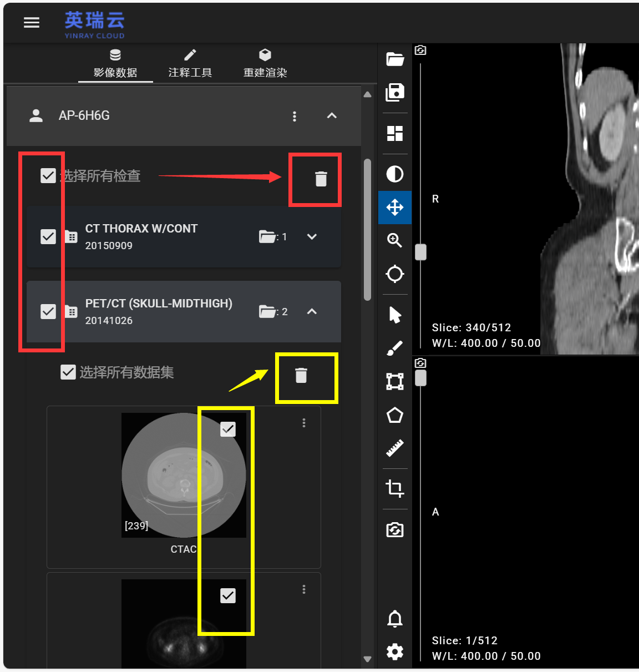The image size is (639, 672).
Task: Click the 'Slice: 1/512' label
Action: coord(465,640)
